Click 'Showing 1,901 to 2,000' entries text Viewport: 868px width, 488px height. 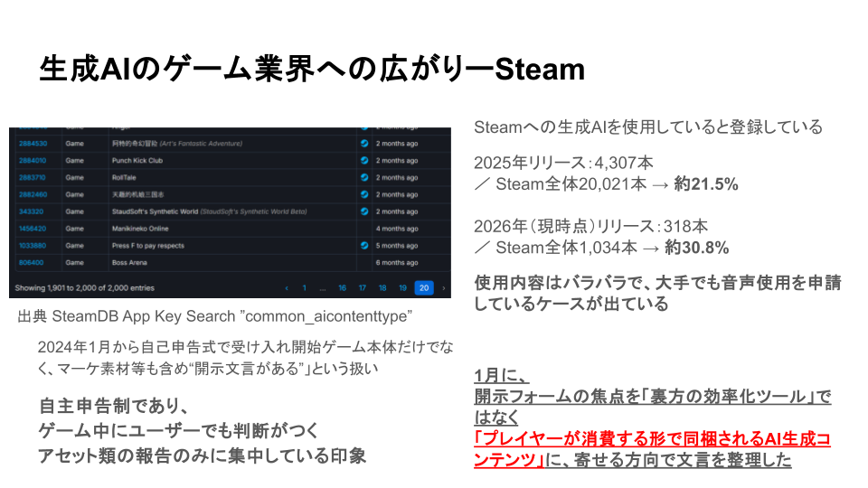tap(85, 288)
